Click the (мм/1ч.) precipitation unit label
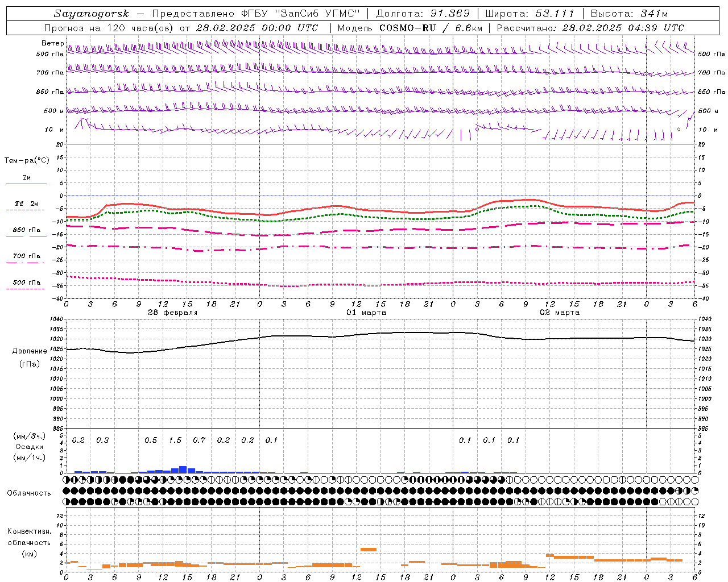The image size is (728, 582). 30,457
